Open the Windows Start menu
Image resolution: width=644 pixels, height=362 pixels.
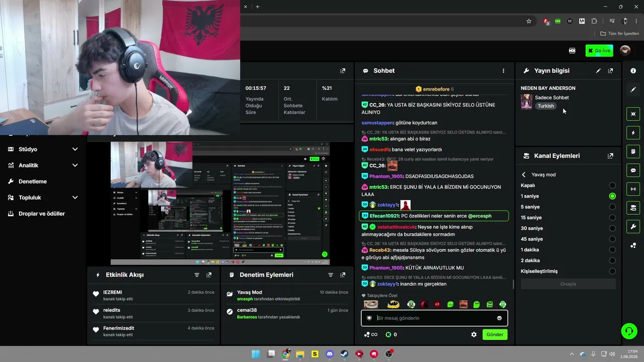[x=256, y=354]
